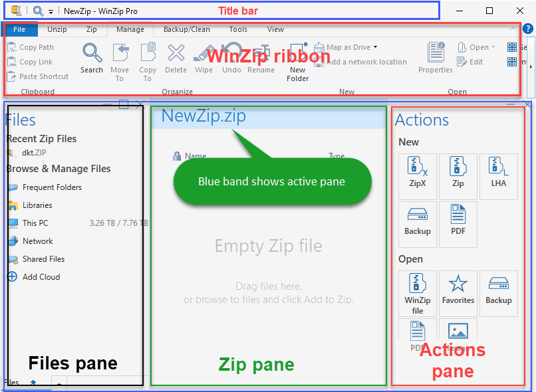Click the quick access search icon in title bar
The width and height of the screenshot is (536, 392).
(x=38, y=11)
